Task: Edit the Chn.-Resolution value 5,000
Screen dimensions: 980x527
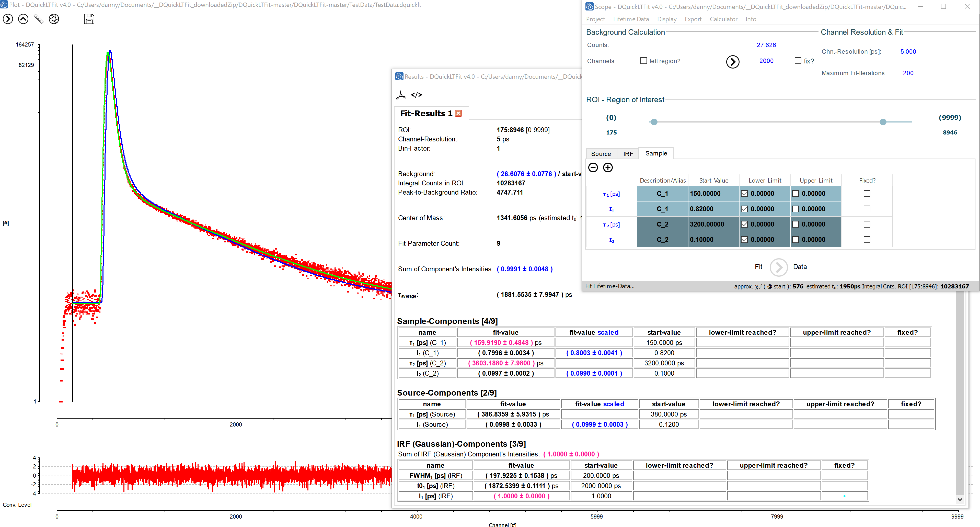Action: (x=908, y=52)
